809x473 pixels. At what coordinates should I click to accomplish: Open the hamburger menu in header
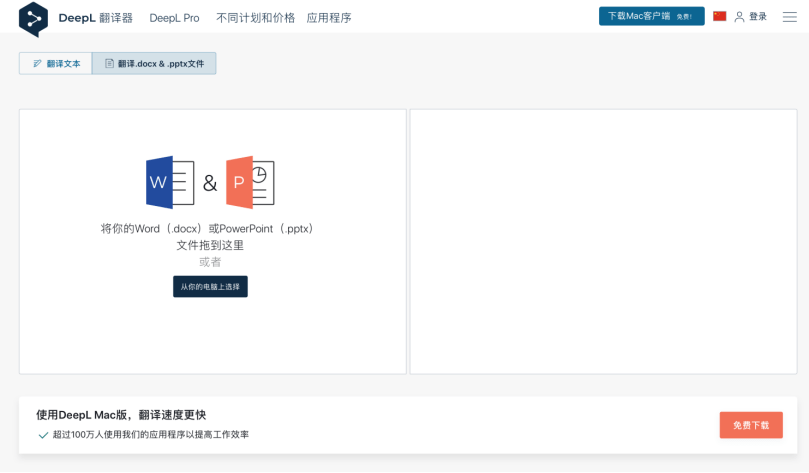point(789,17)
